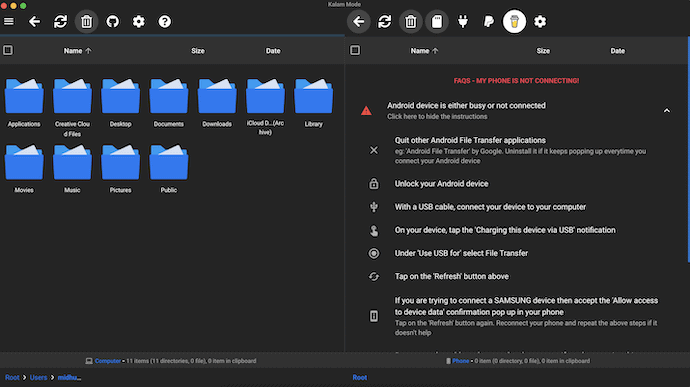Refresh the Computer file list
690x387 pixels.
click(60, 21)
